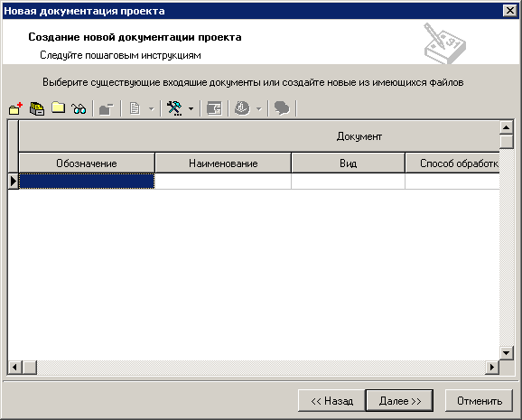The image size is (522, 420).
Task: Click the Наименование column header
Action: tap(223, 163)
